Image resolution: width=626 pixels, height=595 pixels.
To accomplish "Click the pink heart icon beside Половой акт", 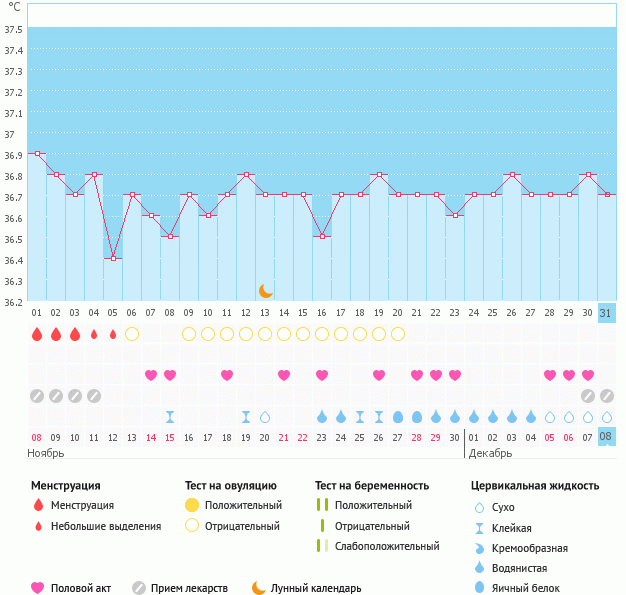I will tap(38, 588).
